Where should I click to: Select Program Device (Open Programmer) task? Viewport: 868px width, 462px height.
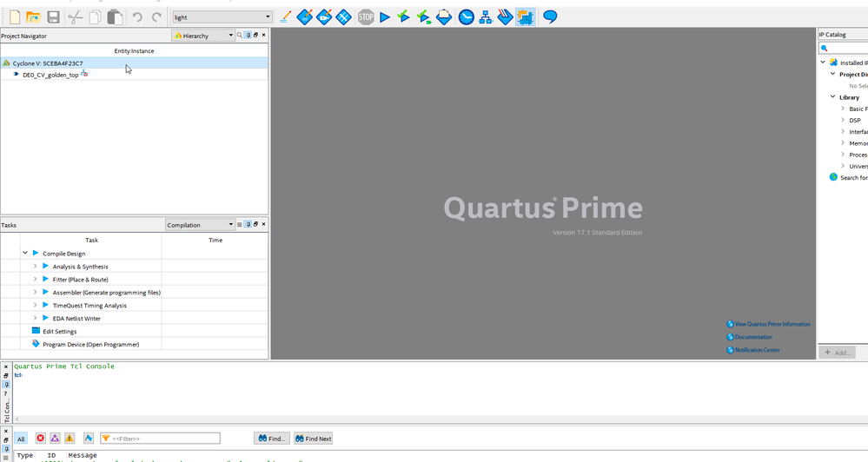point(90,344)
